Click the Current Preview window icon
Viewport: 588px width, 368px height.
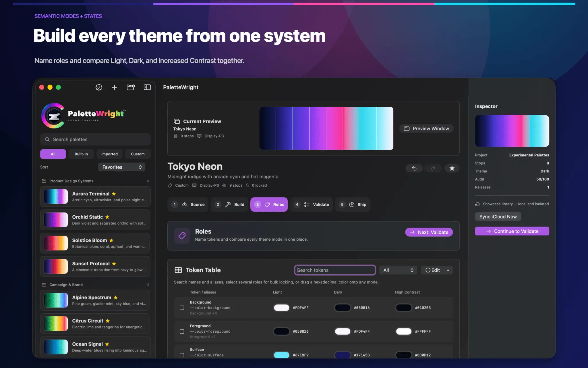click(177, 121)
